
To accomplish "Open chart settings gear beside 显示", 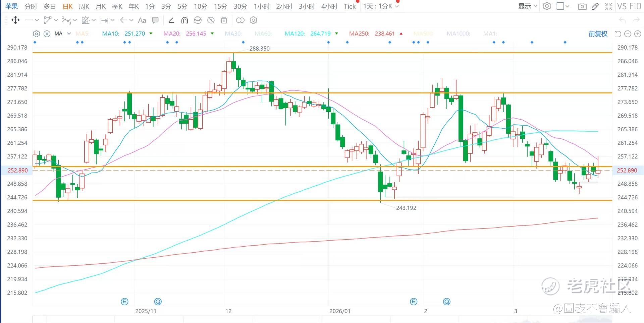I will pyautogui.click(x=547, y=6).
